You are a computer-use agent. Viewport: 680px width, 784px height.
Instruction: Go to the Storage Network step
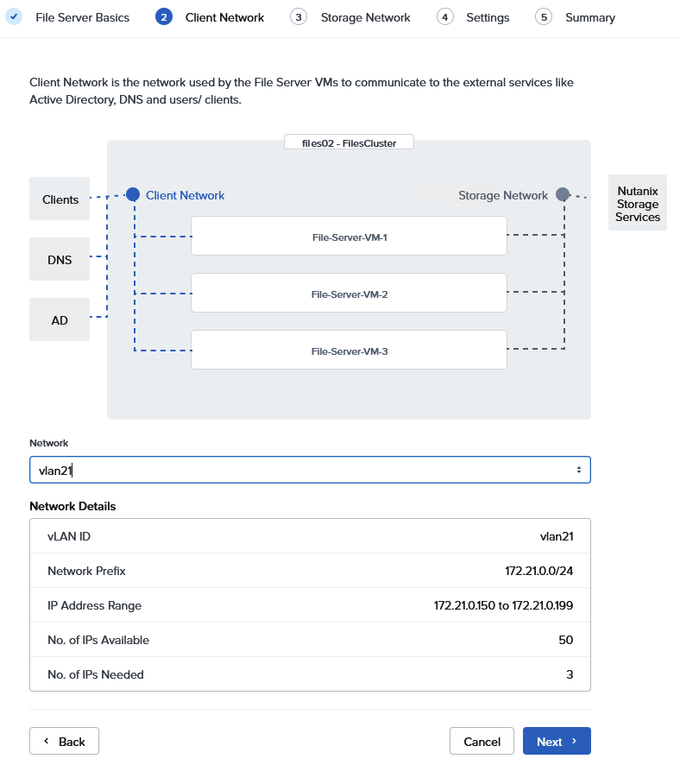click(x=365, y=17)
